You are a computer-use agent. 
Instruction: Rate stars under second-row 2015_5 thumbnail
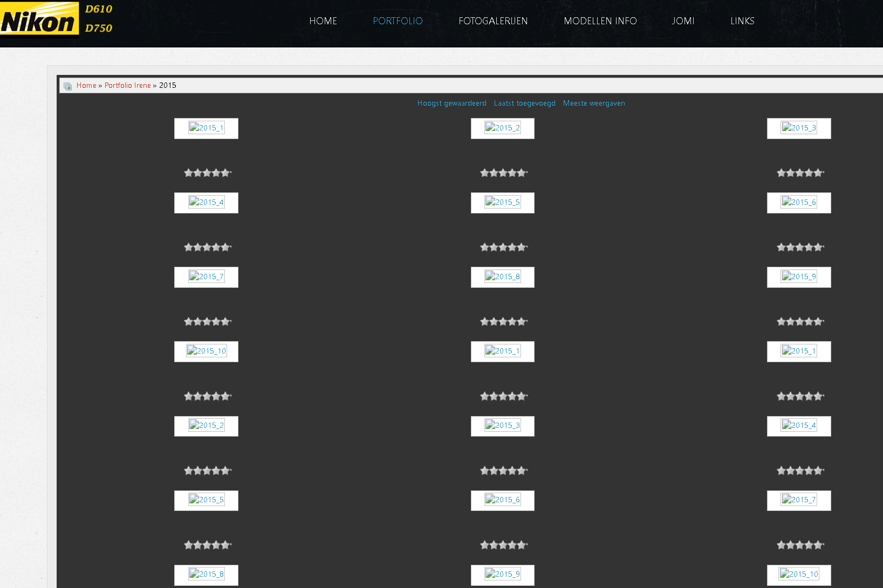coord(504,247)
